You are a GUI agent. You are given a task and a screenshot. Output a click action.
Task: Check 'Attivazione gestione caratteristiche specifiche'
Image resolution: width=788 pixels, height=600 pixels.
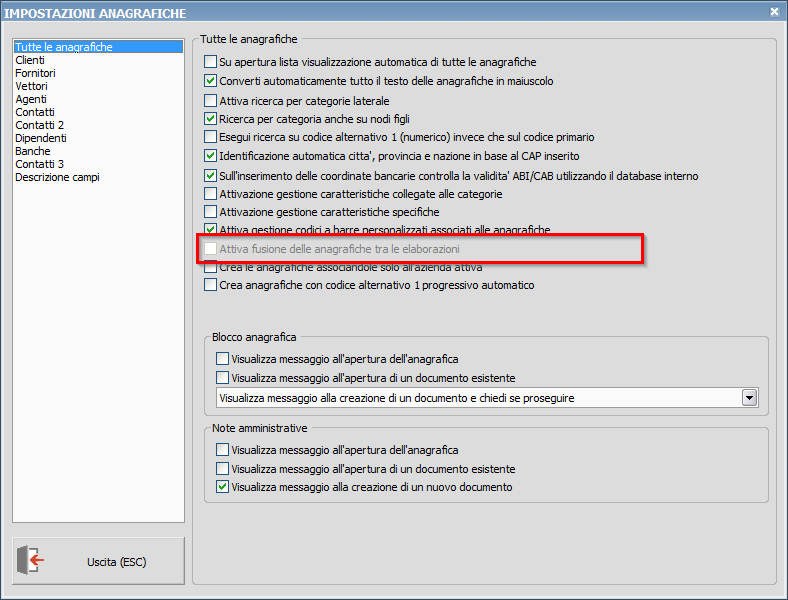point(211,212)
